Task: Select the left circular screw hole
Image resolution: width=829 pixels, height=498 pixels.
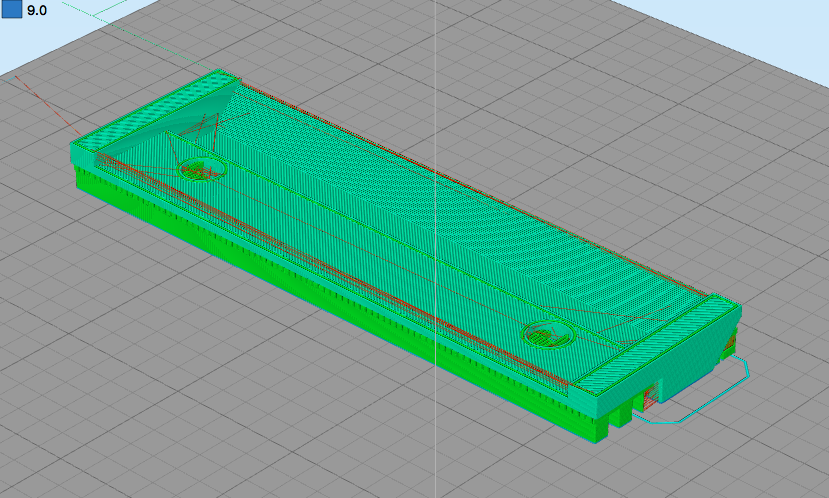Action: click(x=200, y=168)
